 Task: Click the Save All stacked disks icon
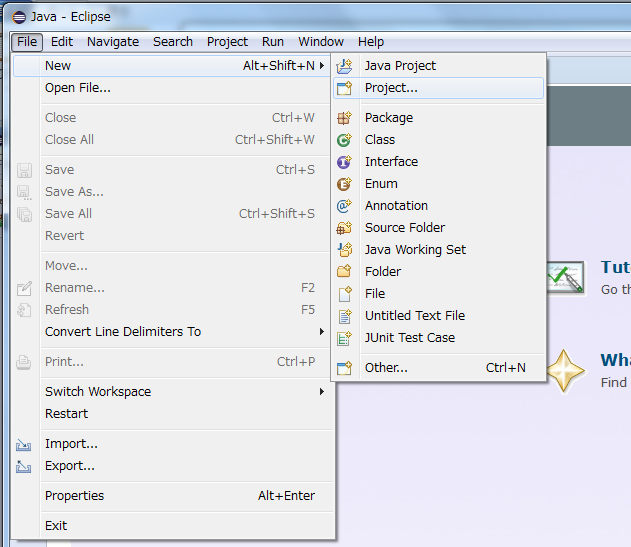point(24,214)
